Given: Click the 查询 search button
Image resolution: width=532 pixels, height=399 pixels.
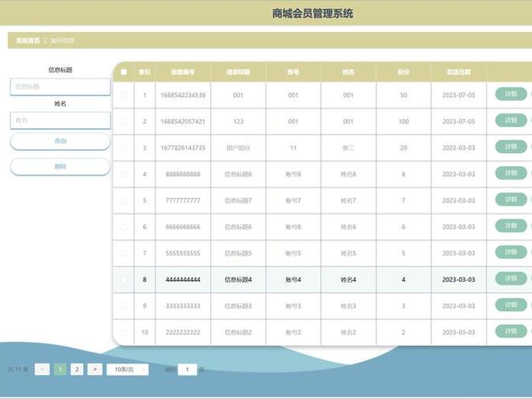Looking at the screenshot, I should coord(61,141).
